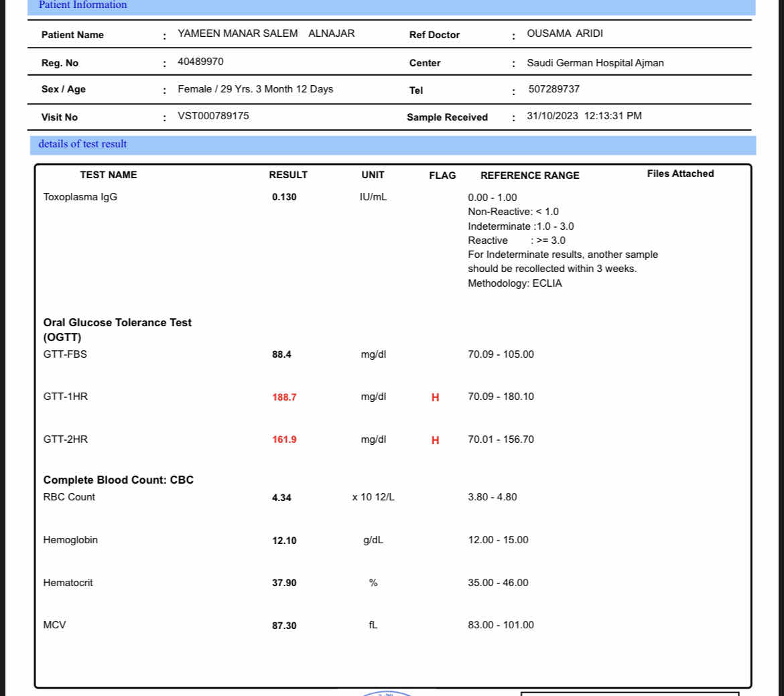The width and height of the screenshot is (784, 696).
Task: Click the RESULT column header
Action: (x=288, y=175)
